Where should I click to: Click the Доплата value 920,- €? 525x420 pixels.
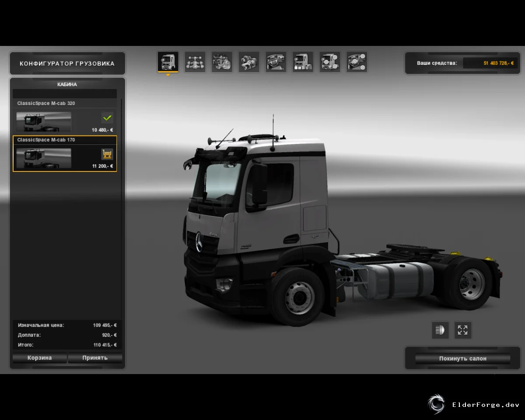coord(109,335)
